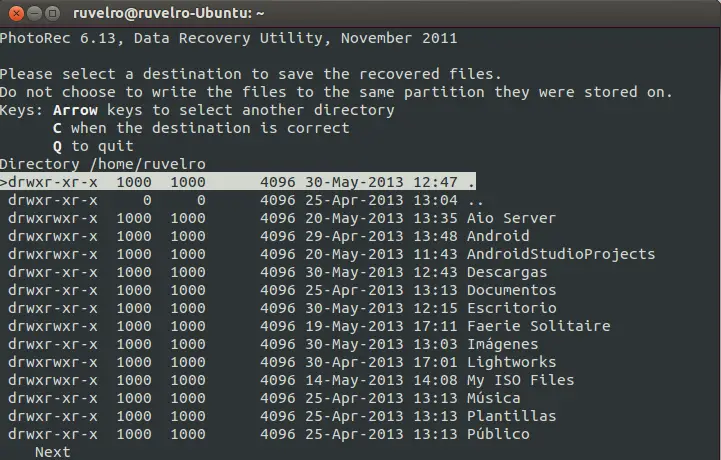
Task: Minimize the terminal window
Action: (x=34, y=13)
